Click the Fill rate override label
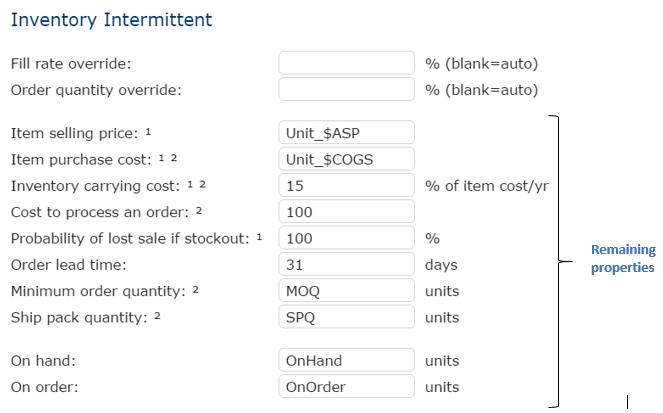The image size is (663, 413). click(71, 63)
